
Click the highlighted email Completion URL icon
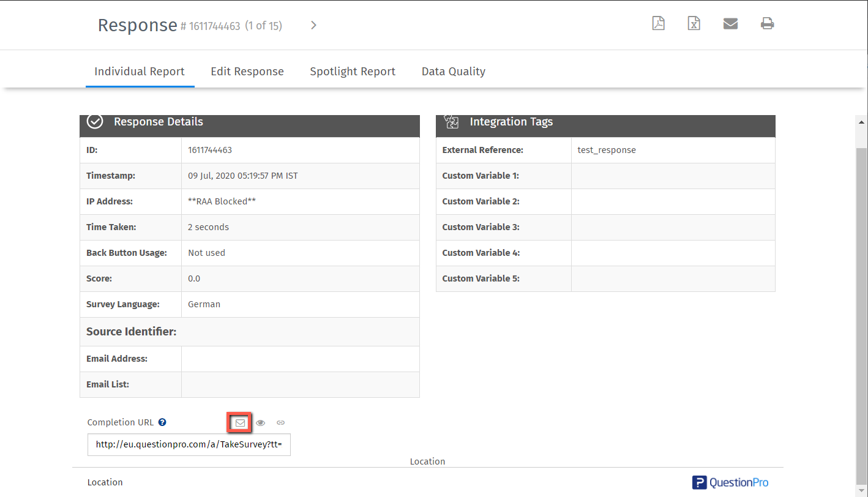pos(240,422)
